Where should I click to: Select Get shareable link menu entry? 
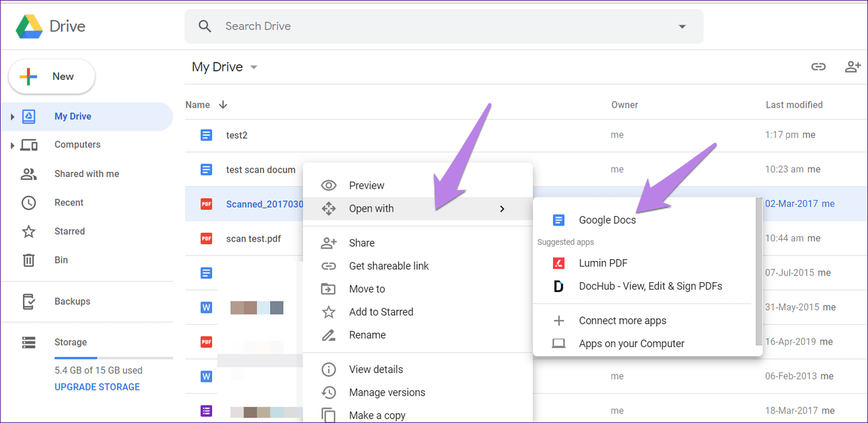tap(388, 266)
